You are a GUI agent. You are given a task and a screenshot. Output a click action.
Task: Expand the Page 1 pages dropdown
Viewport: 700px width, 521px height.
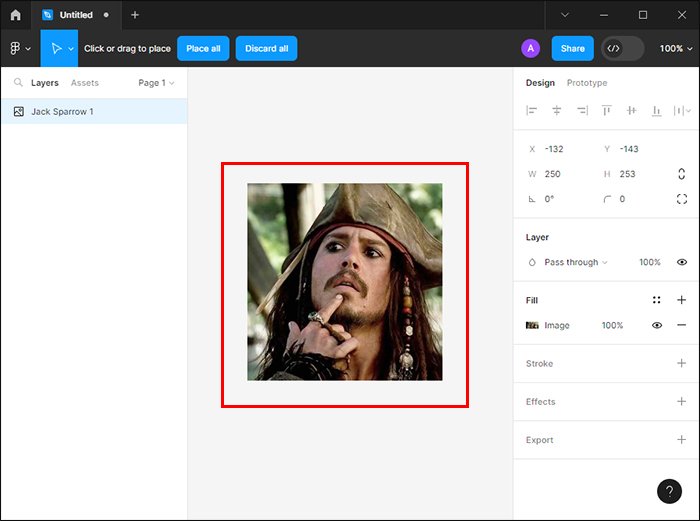[x=156, y=83]
